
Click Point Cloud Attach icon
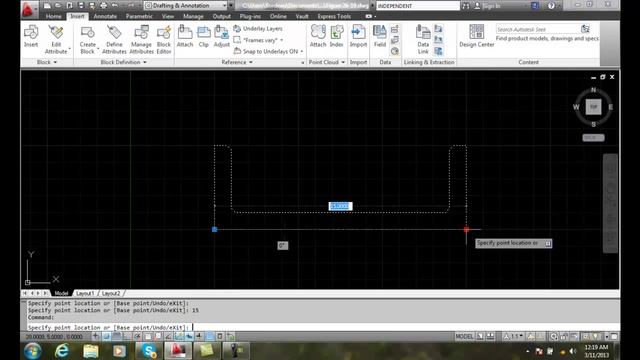point(318,33)
